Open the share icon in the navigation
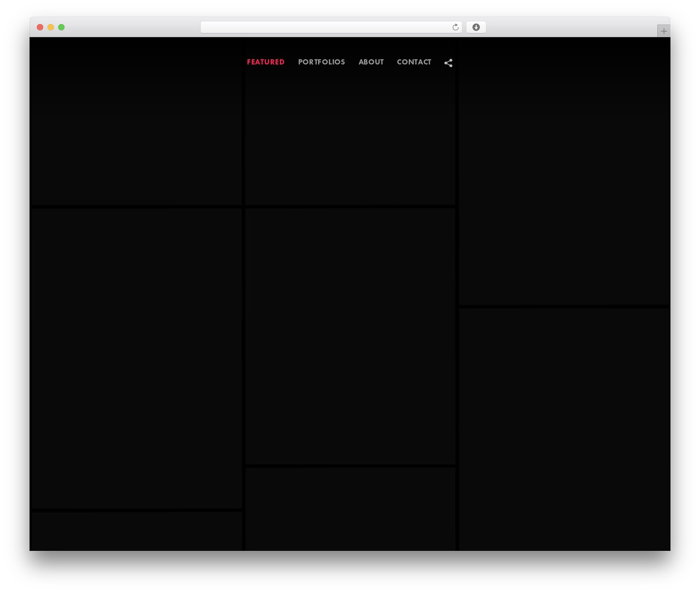Screen dimensions: 700x593 (448, 63)
